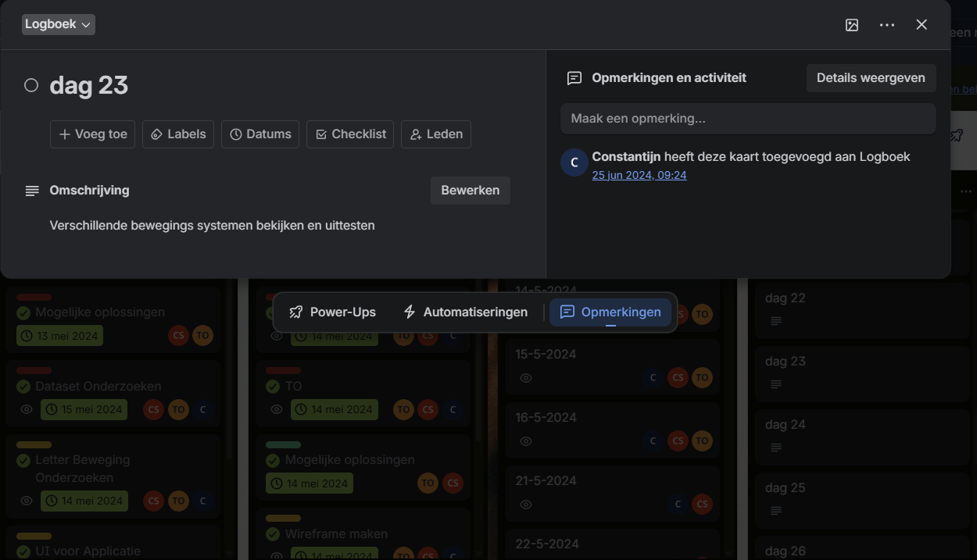
Task: Switch to the Automatiseringen tab
Action: point(465,312)
